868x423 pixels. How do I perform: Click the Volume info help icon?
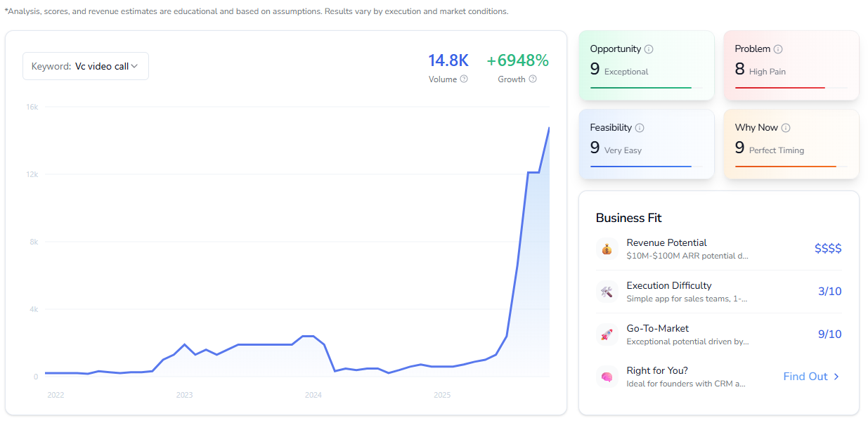click(464, 79)
